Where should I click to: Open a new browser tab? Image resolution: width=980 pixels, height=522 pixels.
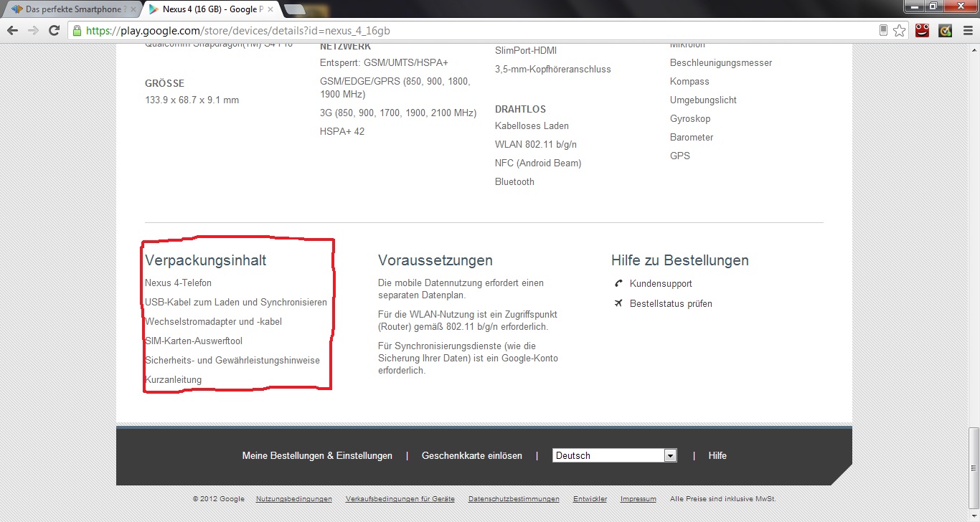tap(294, 9)
